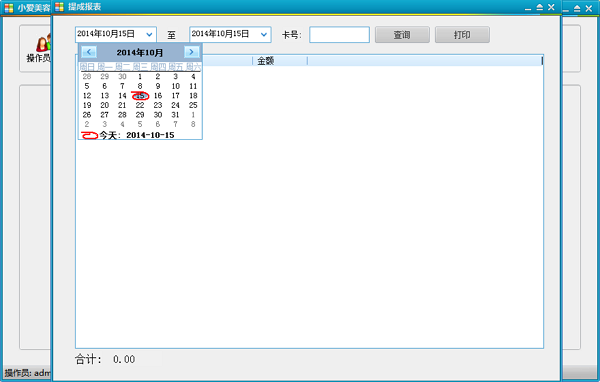Go to next month in calendar
This screenshot has height=382, width=600.
(x=191, y=52)
